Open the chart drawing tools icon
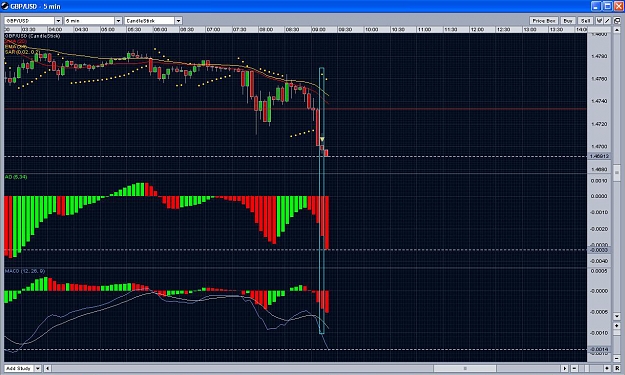The image size is (625, 375). (x=599, y=21)
